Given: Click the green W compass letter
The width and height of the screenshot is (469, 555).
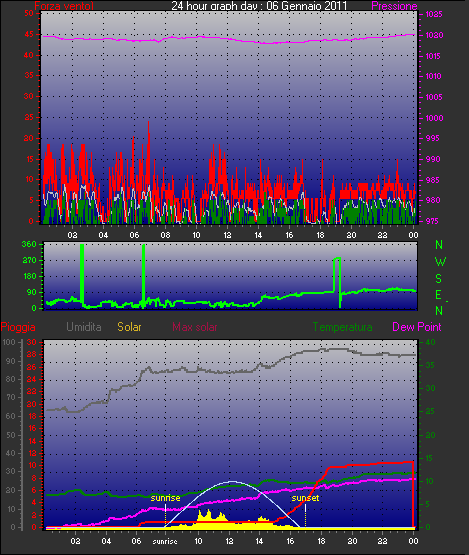Looking at the screenshot, I should (440, 262).
